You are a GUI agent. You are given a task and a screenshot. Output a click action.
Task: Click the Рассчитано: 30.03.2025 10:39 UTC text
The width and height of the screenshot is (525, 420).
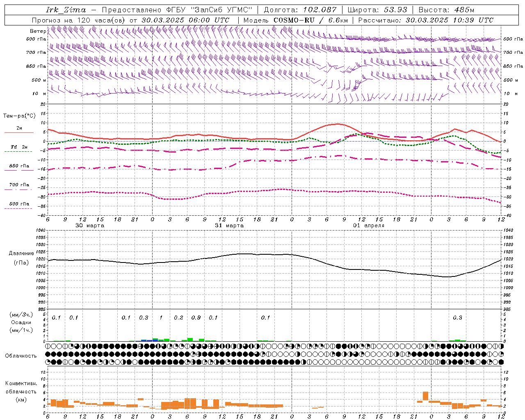point(426,20)
